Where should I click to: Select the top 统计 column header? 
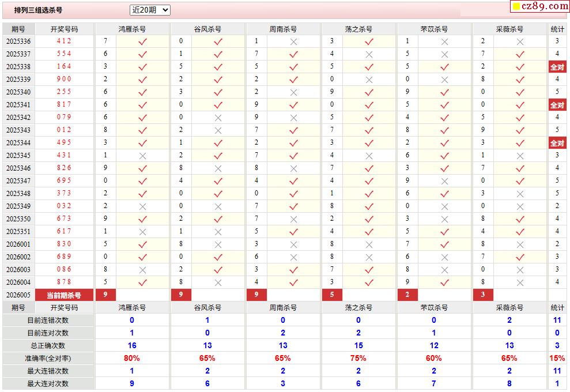tap(557, 29)
